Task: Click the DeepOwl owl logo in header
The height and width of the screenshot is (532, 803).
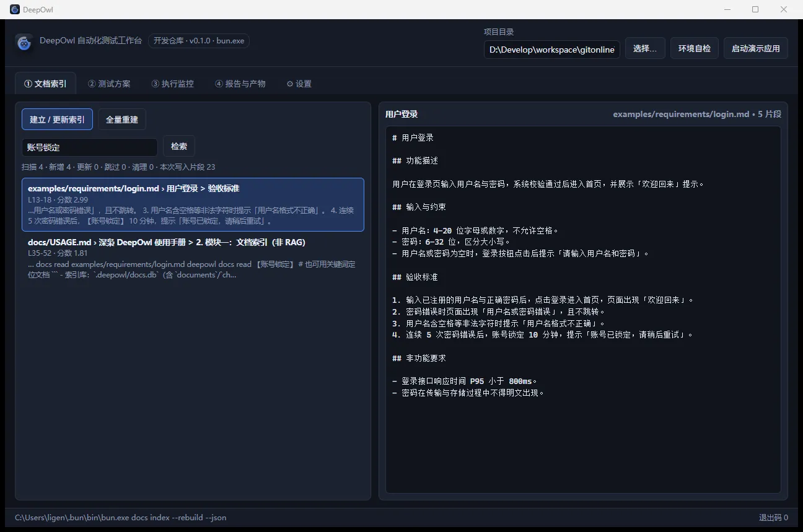Action: coord(24,43)
